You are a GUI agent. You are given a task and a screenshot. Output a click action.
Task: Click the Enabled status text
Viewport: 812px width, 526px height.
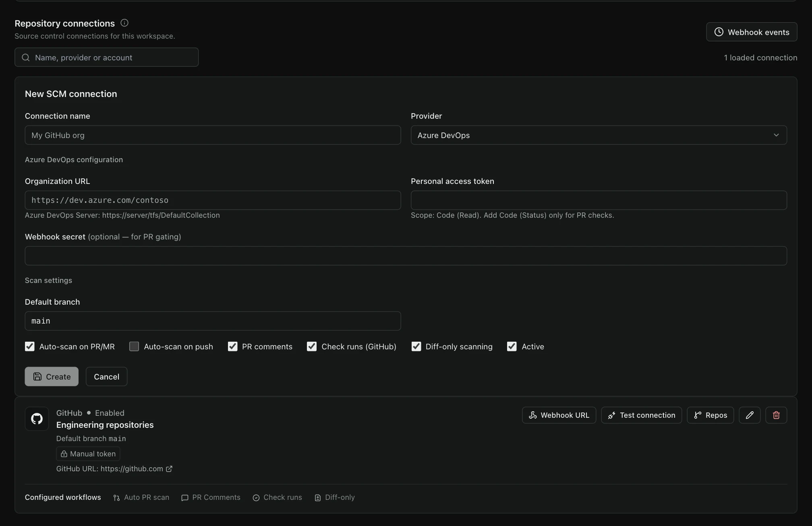110,413
